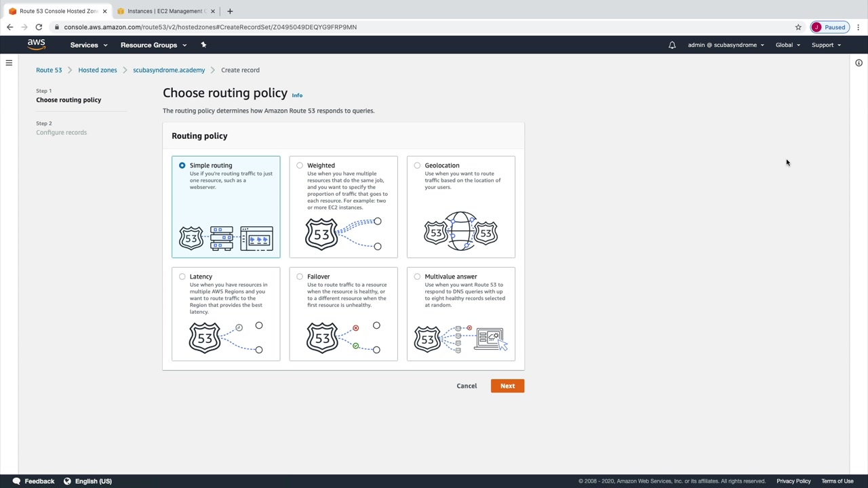Click the Weighted routing illustration

tap(344, 234)
